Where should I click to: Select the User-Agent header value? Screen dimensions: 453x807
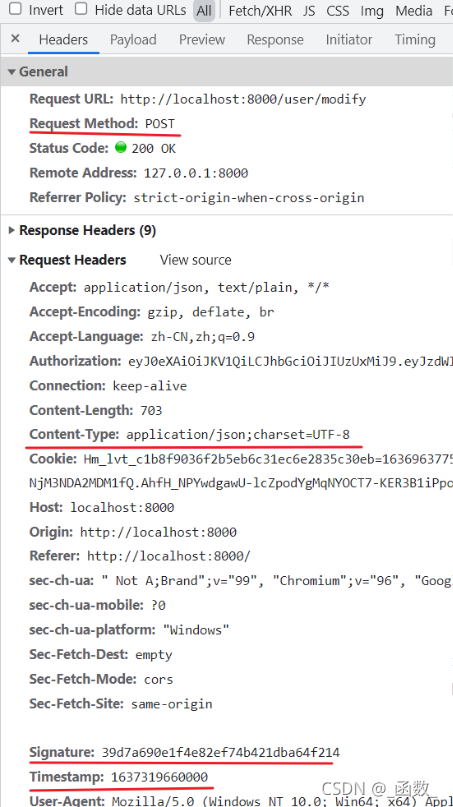[x=282, y=801]
